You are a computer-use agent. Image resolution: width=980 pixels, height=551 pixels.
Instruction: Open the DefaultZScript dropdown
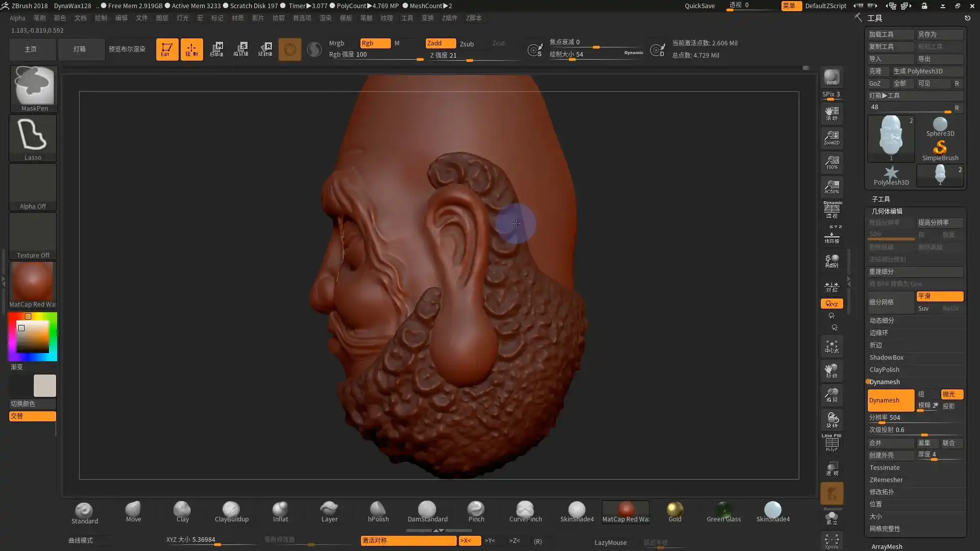point(825,6)
